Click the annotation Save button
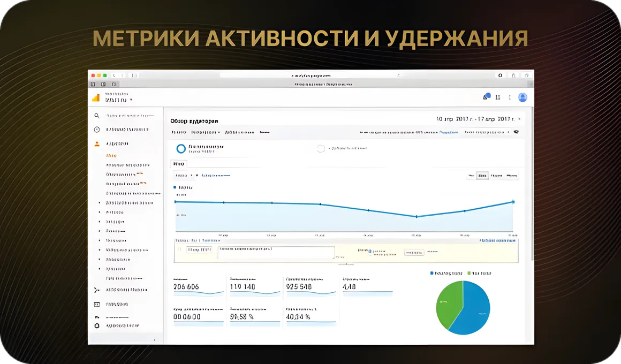This screenshot has width=621, height=364. (414, 252)
